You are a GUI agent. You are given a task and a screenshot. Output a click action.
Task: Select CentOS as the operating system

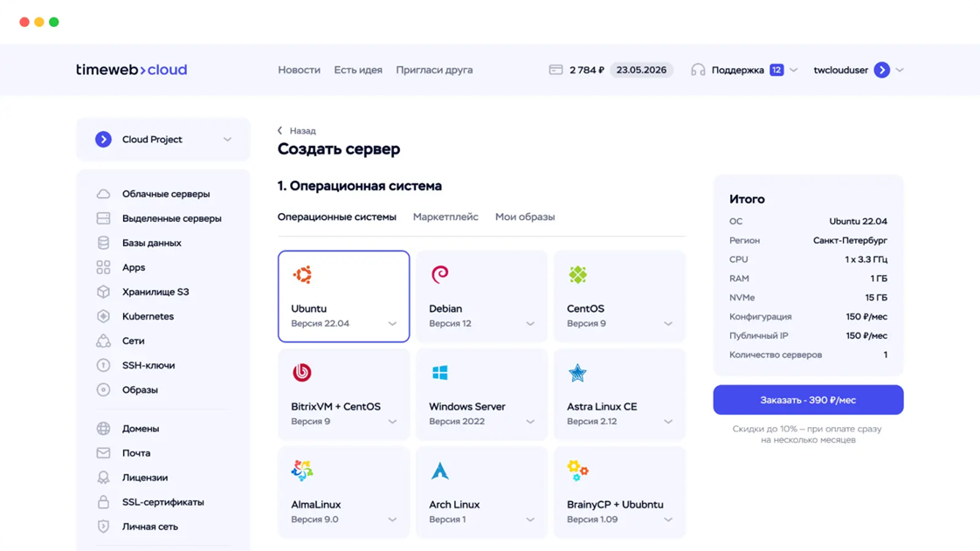(x=619, y=297)
